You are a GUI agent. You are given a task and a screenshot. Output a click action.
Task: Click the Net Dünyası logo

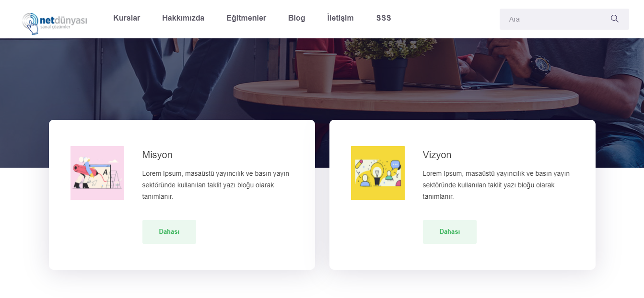point(55,23)
